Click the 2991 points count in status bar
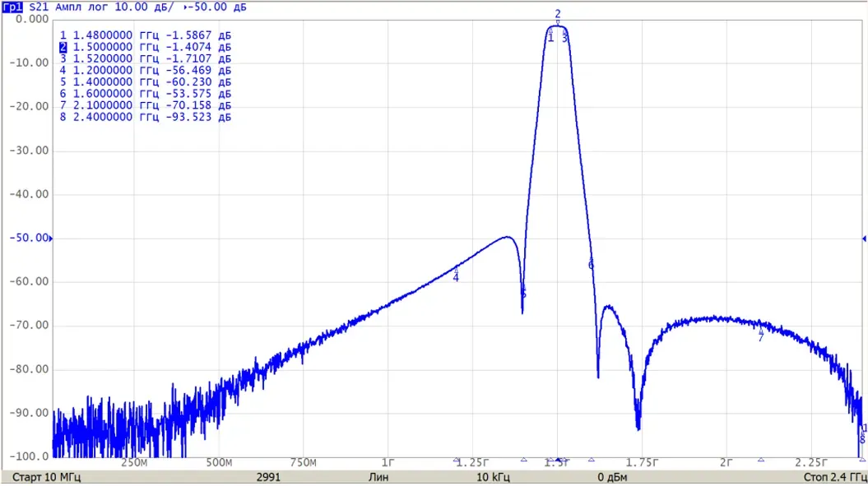 point(268,477)
